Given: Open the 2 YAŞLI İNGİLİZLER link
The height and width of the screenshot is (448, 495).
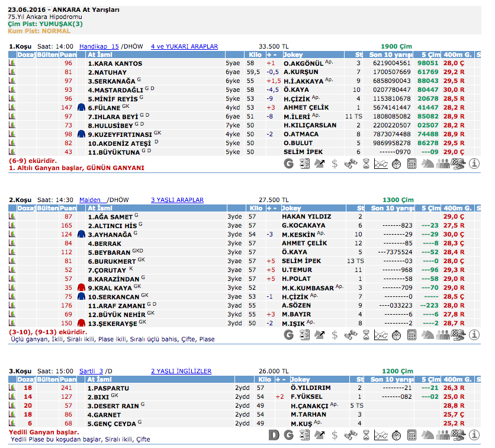Looking at the screenshot, I should (181, 372).
